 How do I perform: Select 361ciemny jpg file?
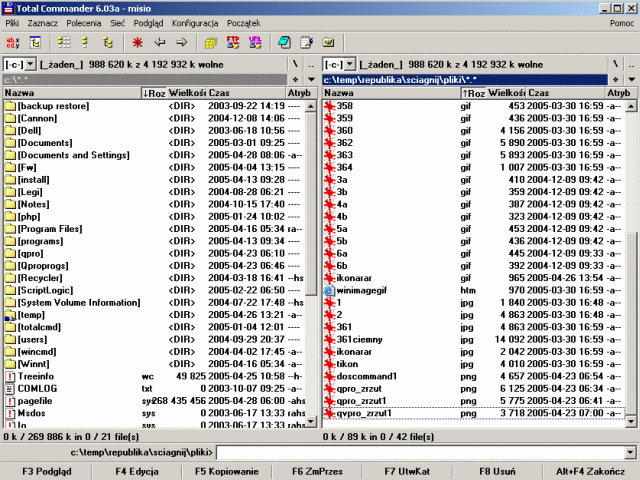coord(473,340)
